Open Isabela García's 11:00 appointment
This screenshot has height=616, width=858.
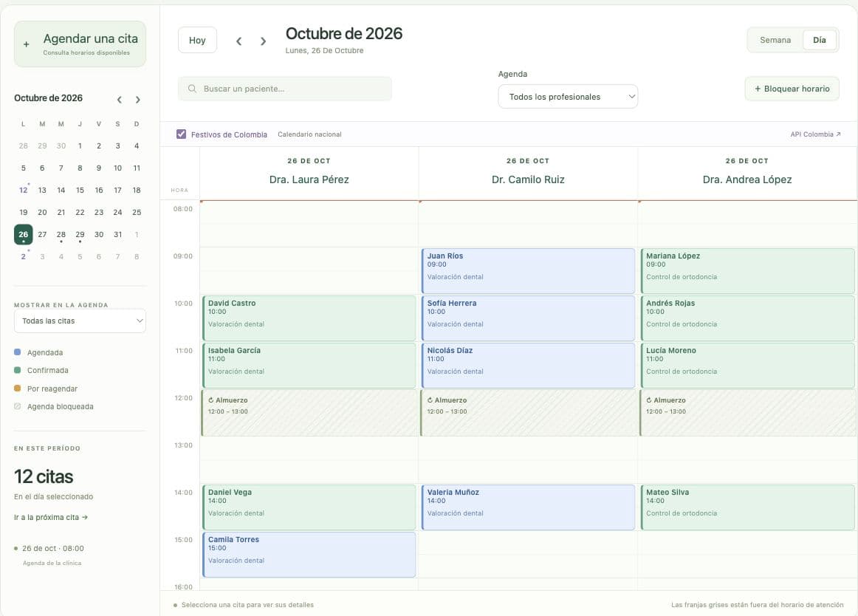pyautogui.click(x=309, y=365)
